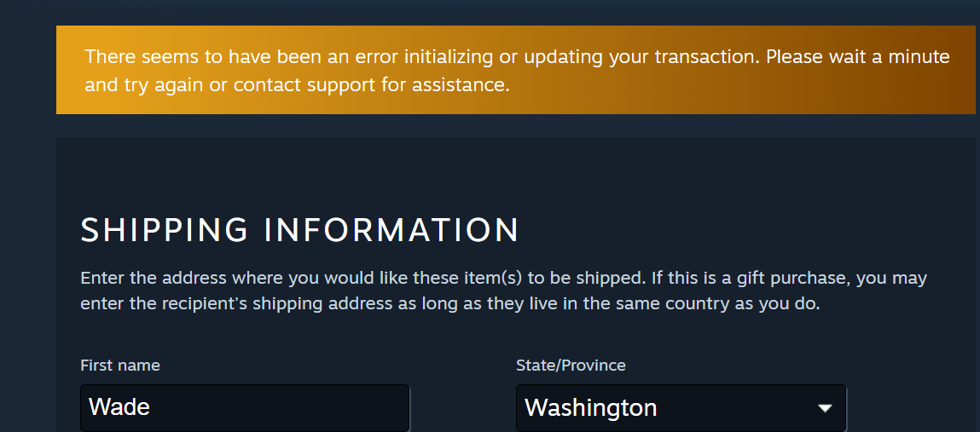Open the State/Province dropdown

(x=681, y=408)
